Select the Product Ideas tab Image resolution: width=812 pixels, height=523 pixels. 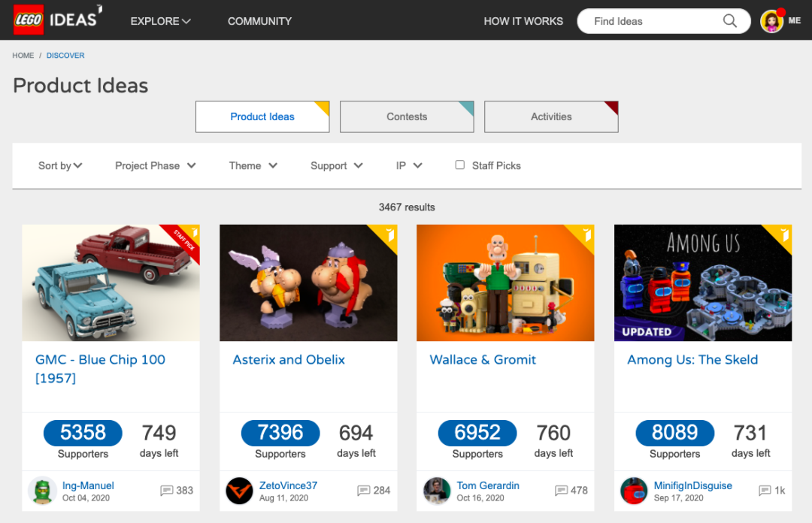pos(262,116)
